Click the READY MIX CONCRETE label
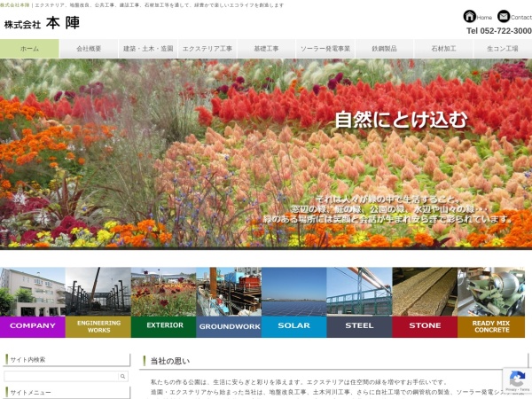The width and height of the screenshot is (532, 399). coord(491,326)
